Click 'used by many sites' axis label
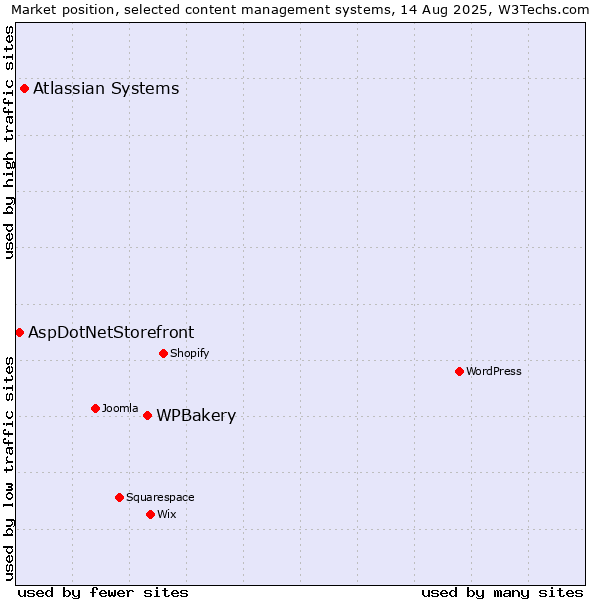Image resolution: width=600 pixels, height=600 pixels. [502, 593]
